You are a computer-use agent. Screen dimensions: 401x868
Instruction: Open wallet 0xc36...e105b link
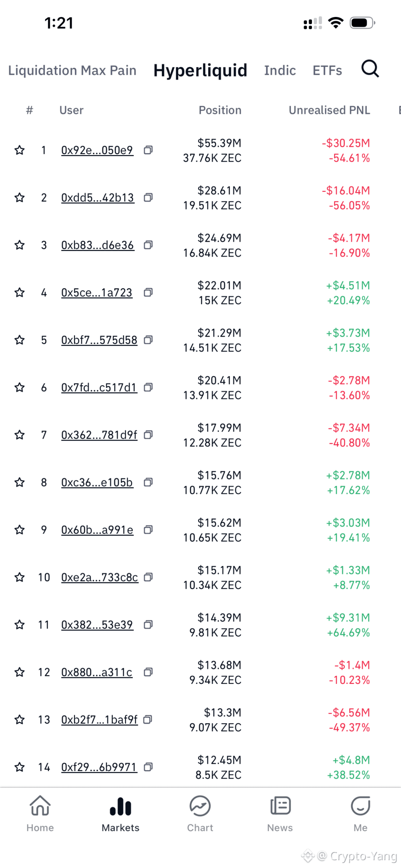click(x=97, y=482)
